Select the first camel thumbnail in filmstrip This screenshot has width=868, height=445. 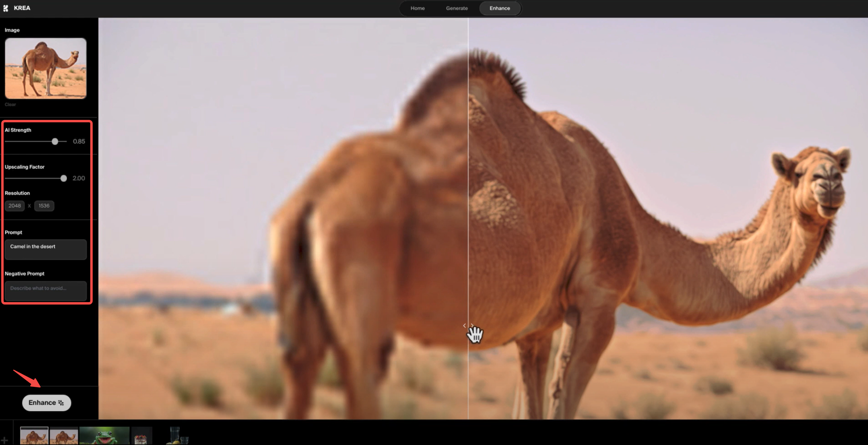click(34, 436)
